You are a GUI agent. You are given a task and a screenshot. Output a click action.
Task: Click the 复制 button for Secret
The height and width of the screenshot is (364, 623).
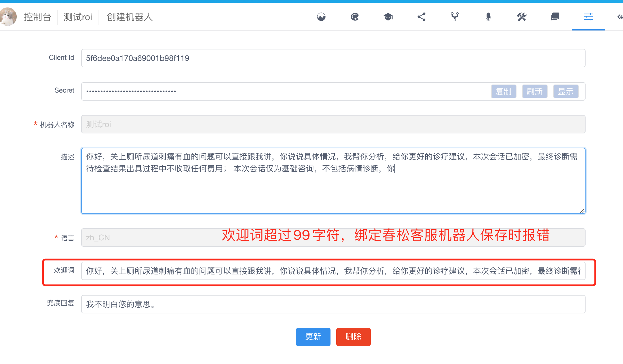tap(504, 91)
